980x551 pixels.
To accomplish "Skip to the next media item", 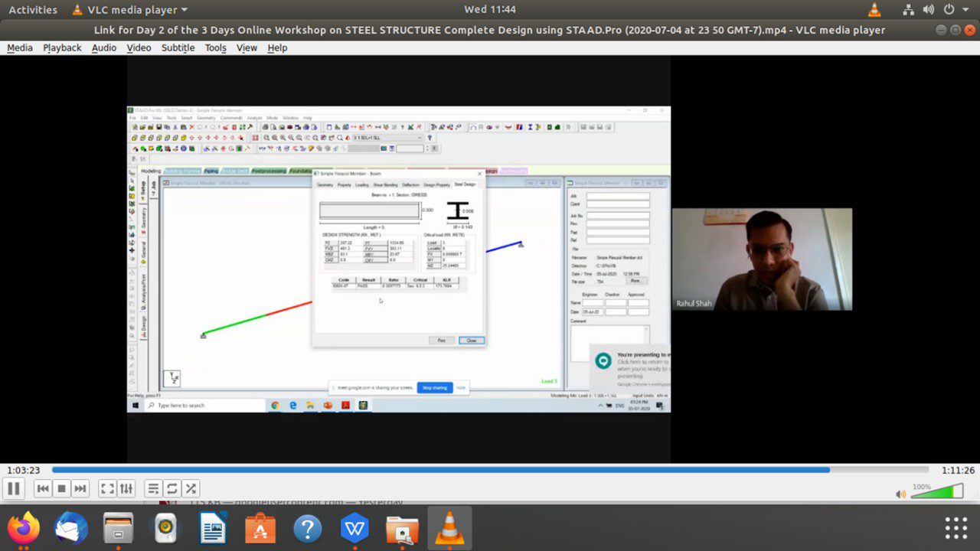I will pyautogui.click(x=80, y=488).
